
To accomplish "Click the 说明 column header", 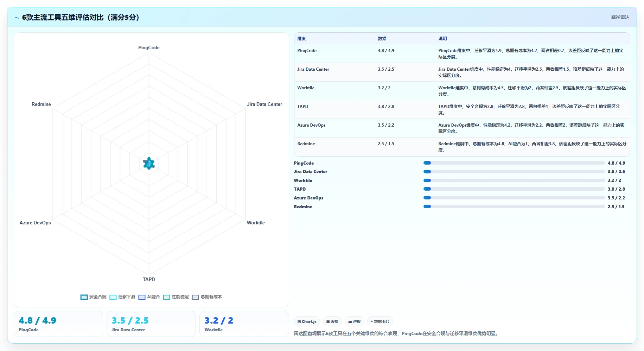I will [x=442, y=39].
